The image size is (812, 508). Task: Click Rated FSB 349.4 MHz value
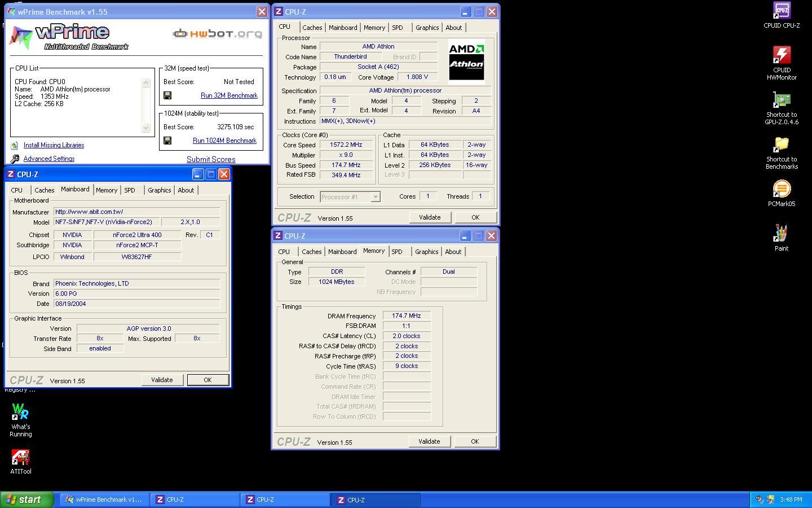(x=346, y=175)
